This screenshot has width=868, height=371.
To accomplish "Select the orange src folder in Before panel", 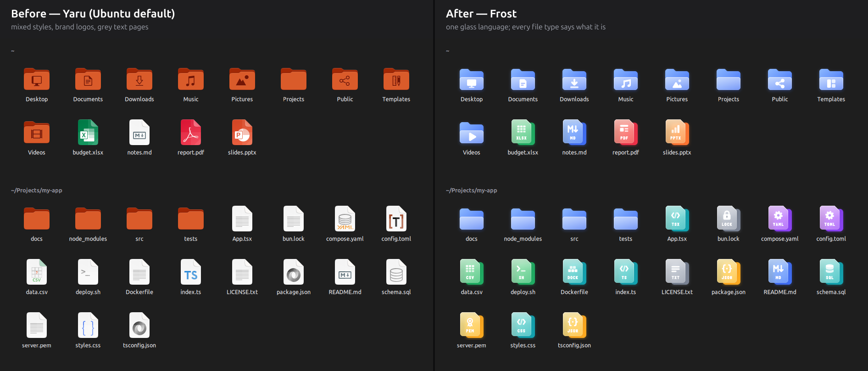I will [x=139, y=219].
